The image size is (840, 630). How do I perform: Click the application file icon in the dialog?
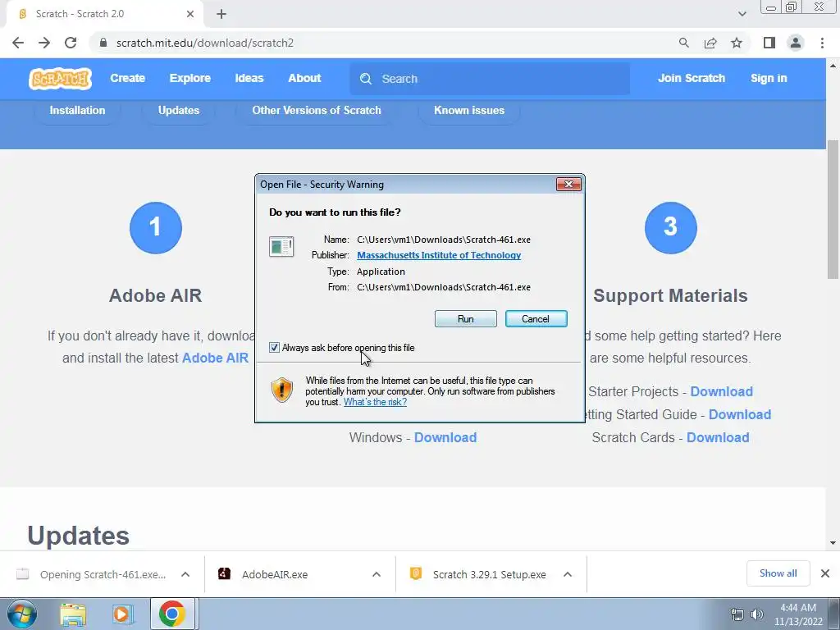[281, 247]
